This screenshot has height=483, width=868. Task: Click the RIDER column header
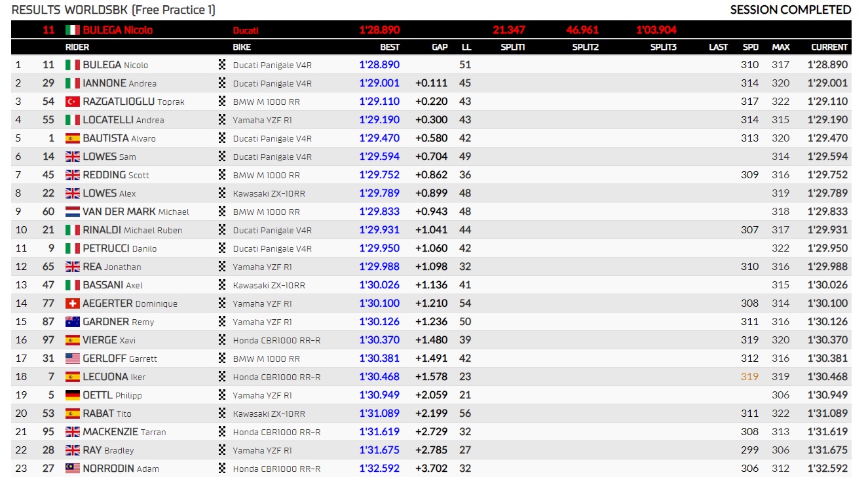coord(77,47)
